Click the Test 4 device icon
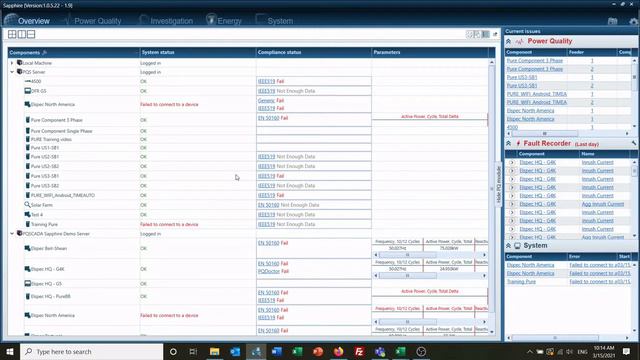 point(27,214)
